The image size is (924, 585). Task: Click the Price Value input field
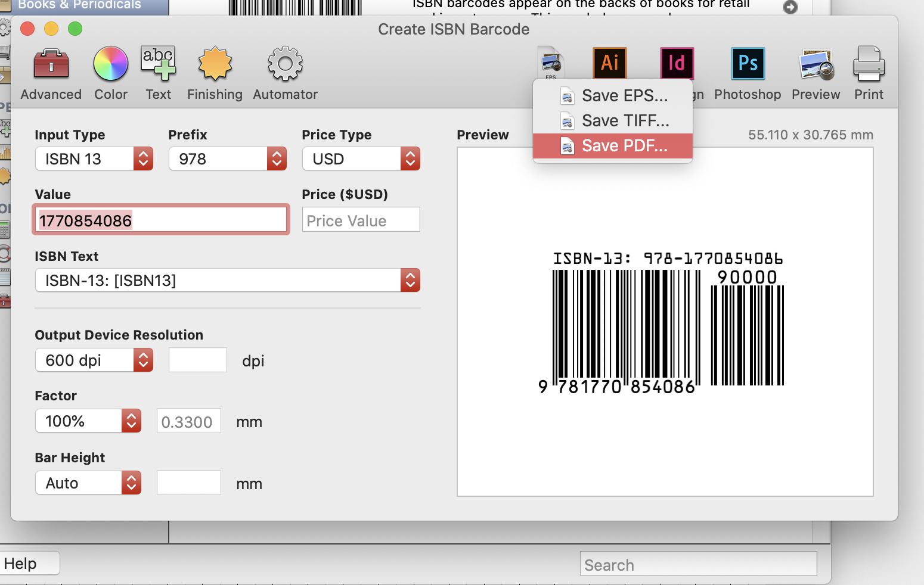(x=361, y=220)
